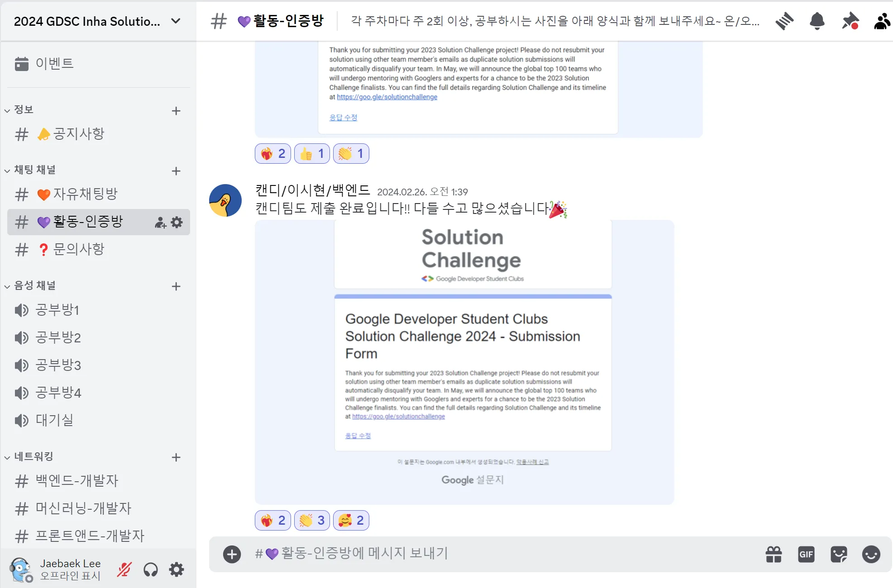
Task: Toggle clapping reaction with count 1
Action: click(351, 154)
